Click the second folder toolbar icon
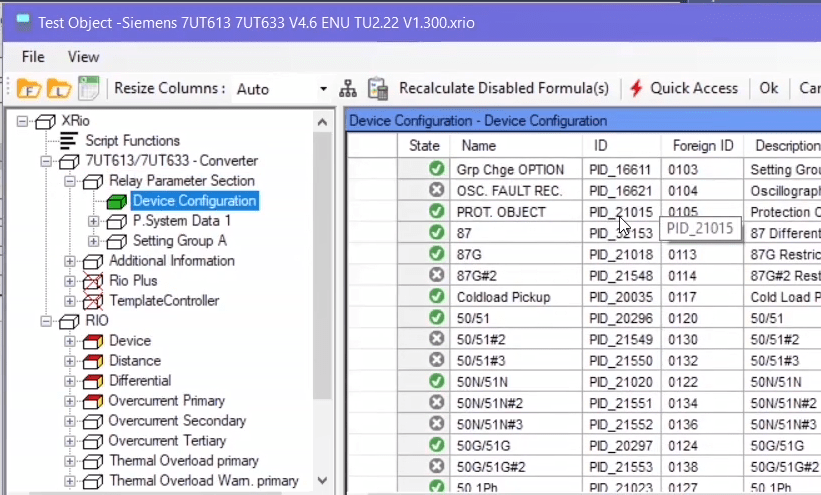Screen dimensions: 821x495 58,89
